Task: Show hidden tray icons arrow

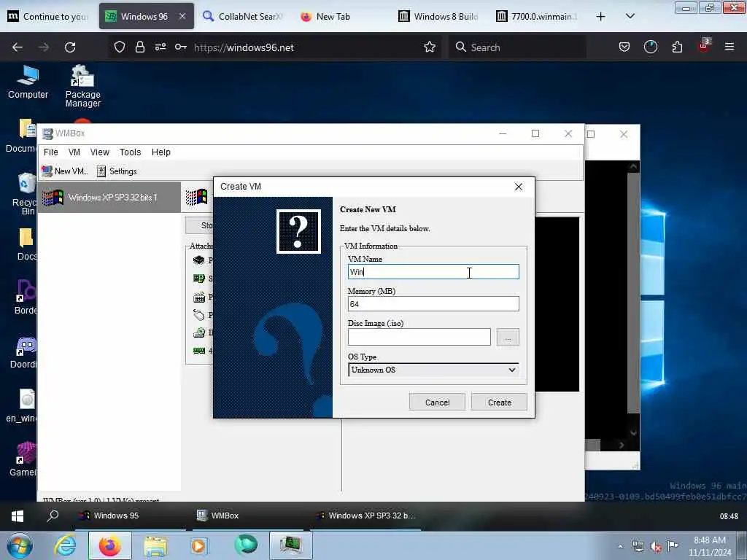Action: (x=620, y=547)
